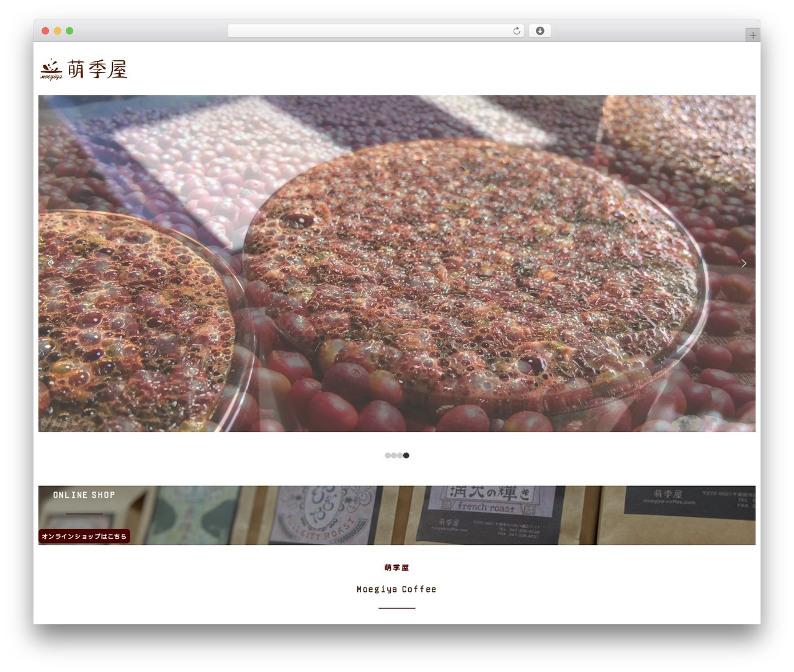Viewport: 794px width, 672px height.
Task: Click the Moegiya logo in the header
Action: click(84, 69)
